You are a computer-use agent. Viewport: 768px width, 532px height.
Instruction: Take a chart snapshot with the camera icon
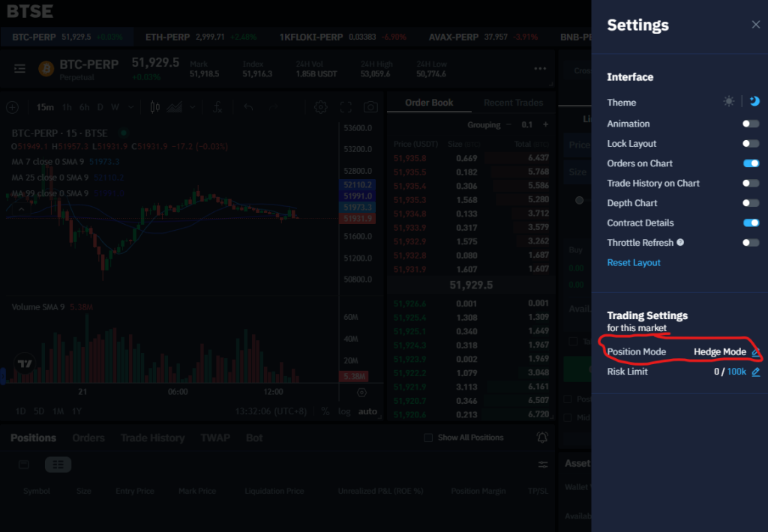(x=370, y=107)
